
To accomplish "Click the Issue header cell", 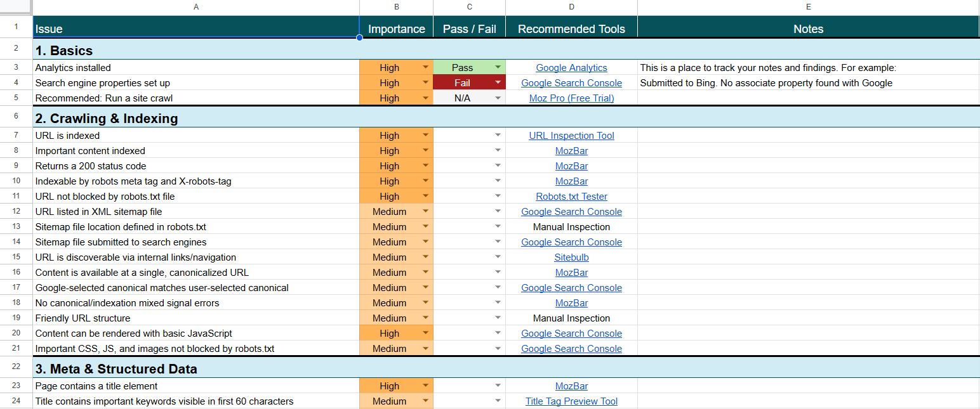I will click(195, 27).
